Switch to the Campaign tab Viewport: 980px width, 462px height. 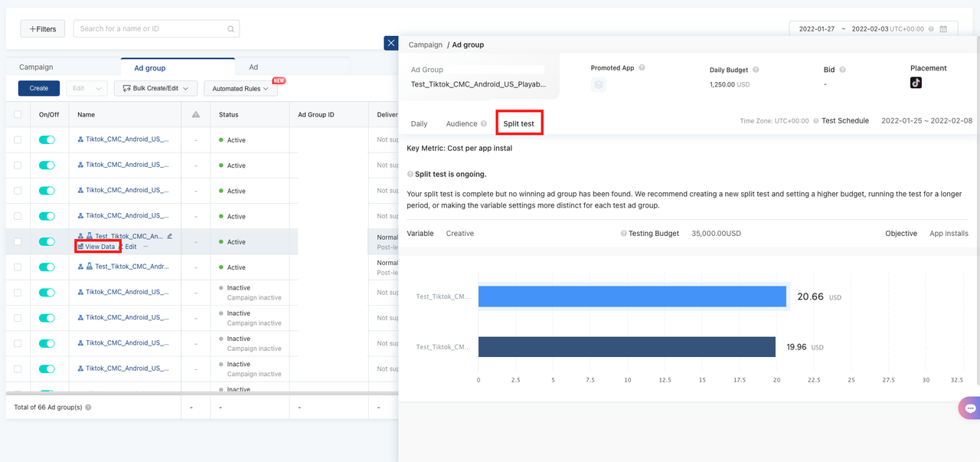(x=36, y=67)
